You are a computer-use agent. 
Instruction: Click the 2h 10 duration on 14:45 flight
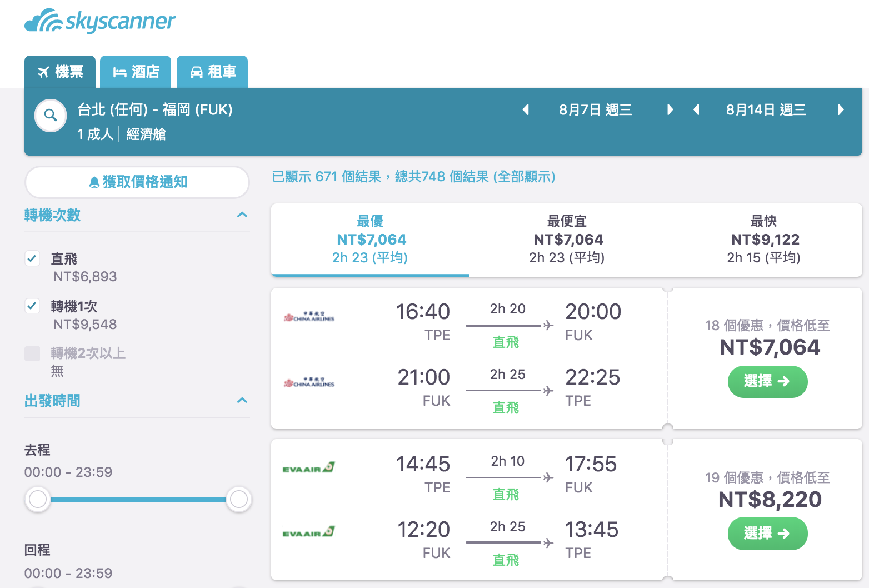point(507,461)
